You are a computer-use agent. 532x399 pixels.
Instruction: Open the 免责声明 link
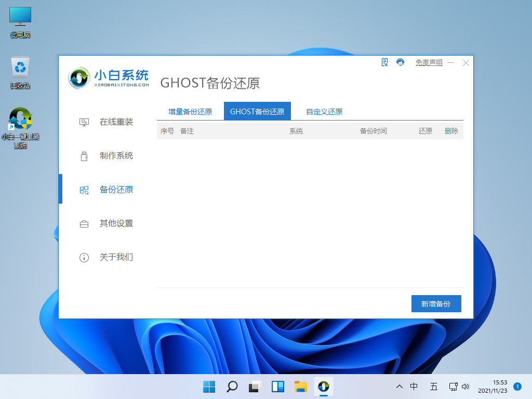pos(429,63)
